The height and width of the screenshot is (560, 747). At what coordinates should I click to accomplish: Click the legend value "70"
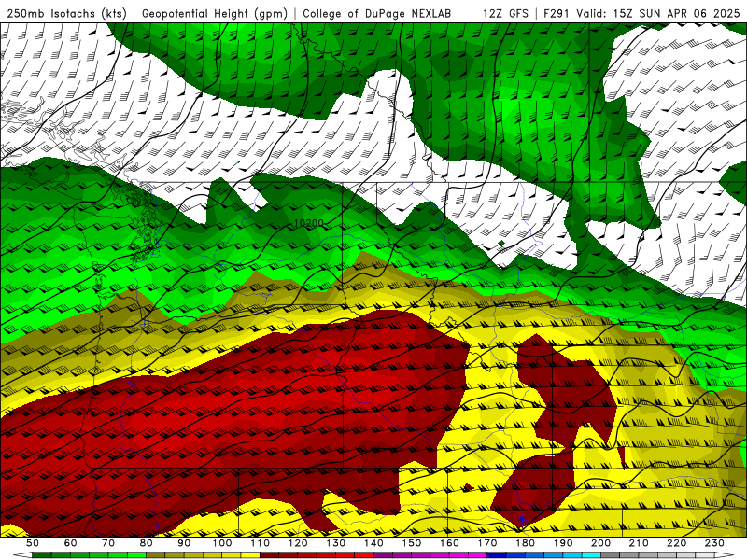(108, 543)
